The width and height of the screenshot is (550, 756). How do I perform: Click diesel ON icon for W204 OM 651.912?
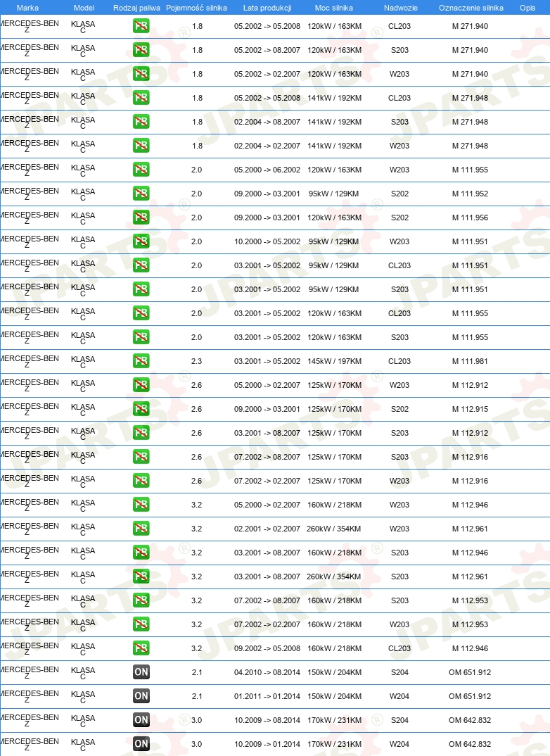click(141, 696)
